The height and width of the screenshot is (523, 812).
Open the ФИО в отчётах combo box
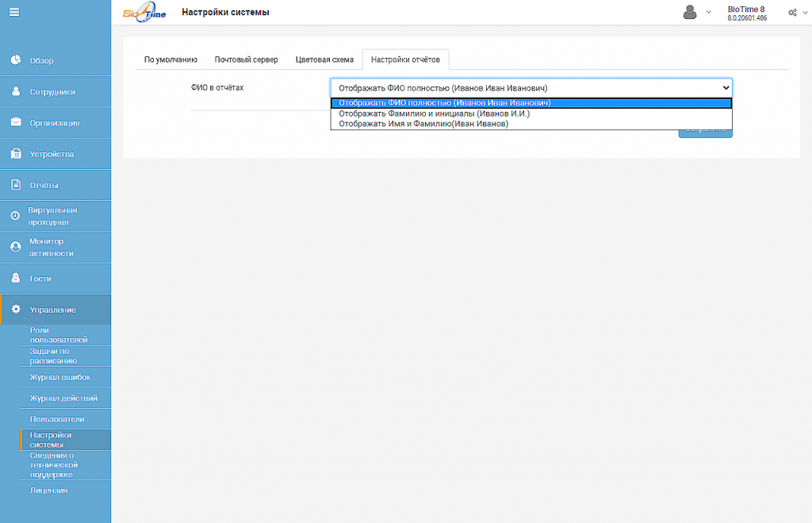(x=531, y=88)
